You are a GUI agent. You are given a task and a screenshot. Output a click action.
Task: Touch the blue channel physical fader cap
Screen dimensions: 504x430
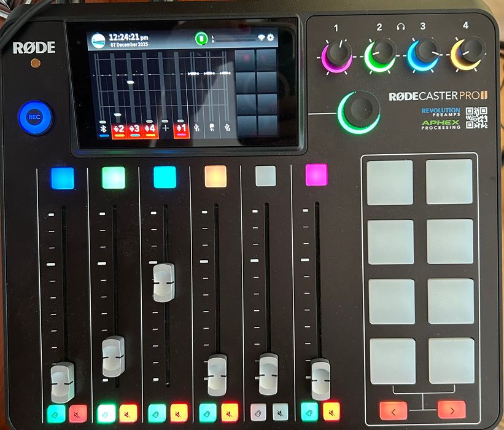coord(63,383)
